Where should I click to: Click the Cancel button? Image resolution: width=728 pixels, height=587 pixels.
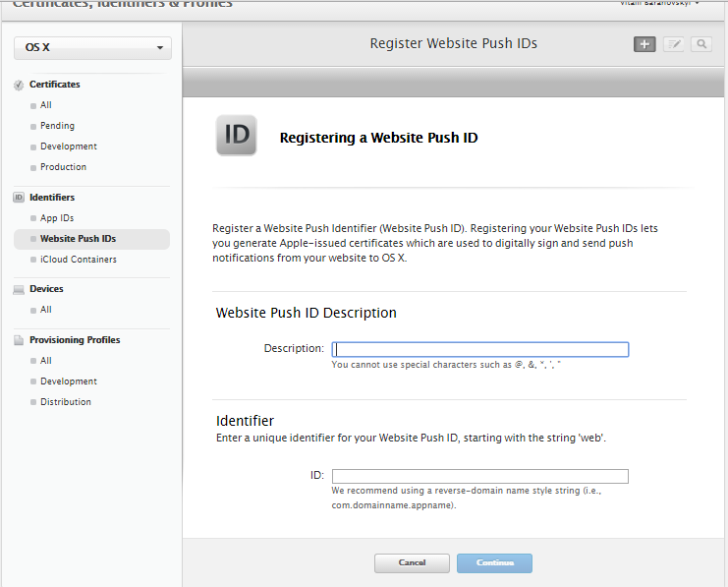tap(412, 562)
